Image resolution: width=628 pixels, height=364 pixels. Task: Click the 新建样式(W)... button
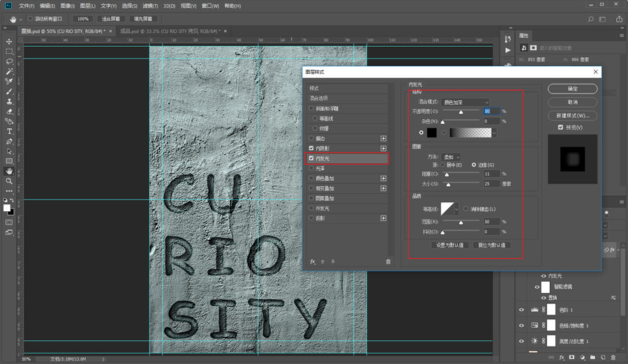572,115
